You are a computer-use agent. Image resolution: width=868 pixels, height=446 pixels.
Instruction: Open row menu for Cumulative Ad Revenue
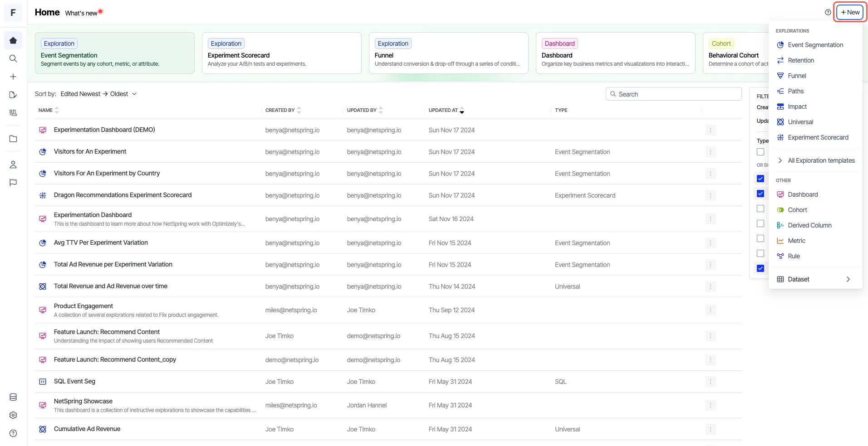pyautogui.click(x=711, y=429)
